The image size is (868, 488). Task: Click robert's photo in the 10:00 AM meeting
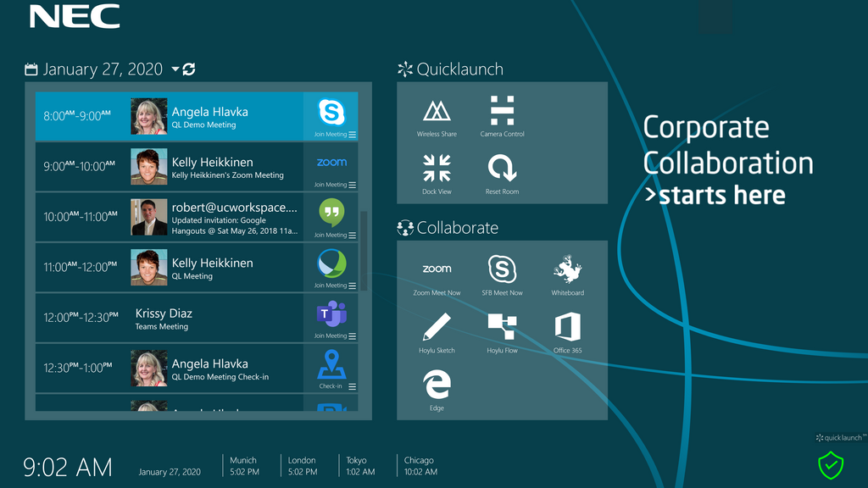[149, 217]
